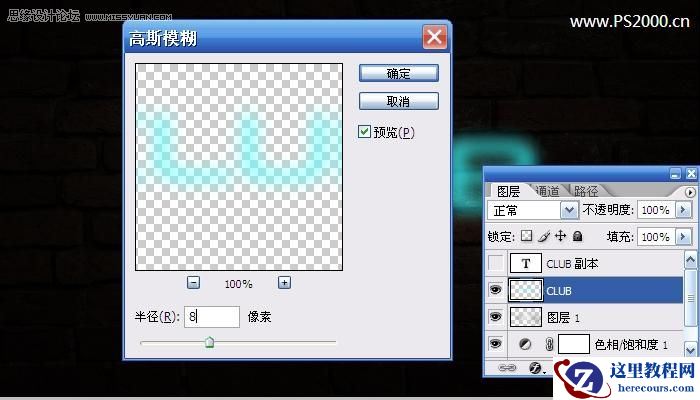
Task: Switch to the 图层 tab
Action: pyautogui.click(x=508, y=191)
